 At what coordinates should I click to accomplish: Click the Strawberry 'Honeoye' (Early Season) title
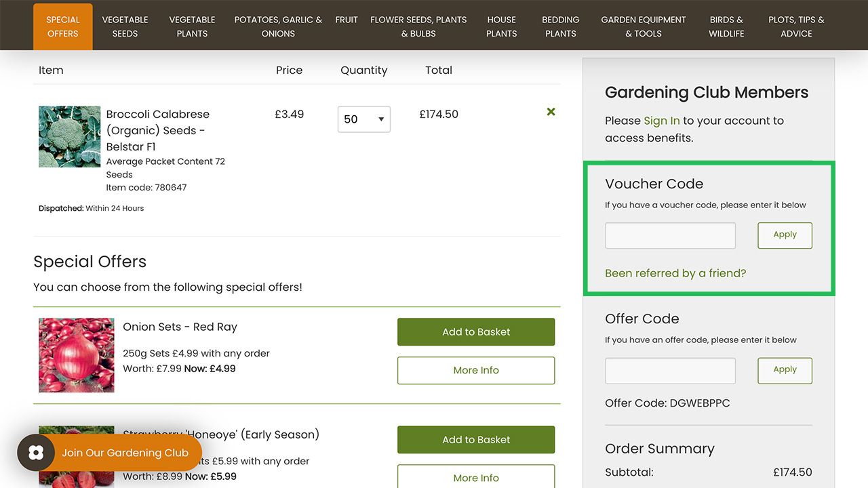[221, 434]
